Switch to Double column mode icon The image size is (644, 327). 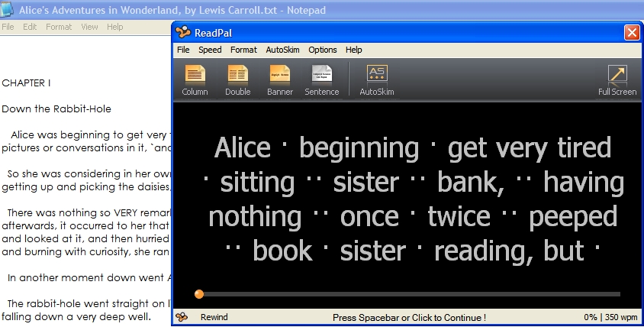[x=238, y=74]
